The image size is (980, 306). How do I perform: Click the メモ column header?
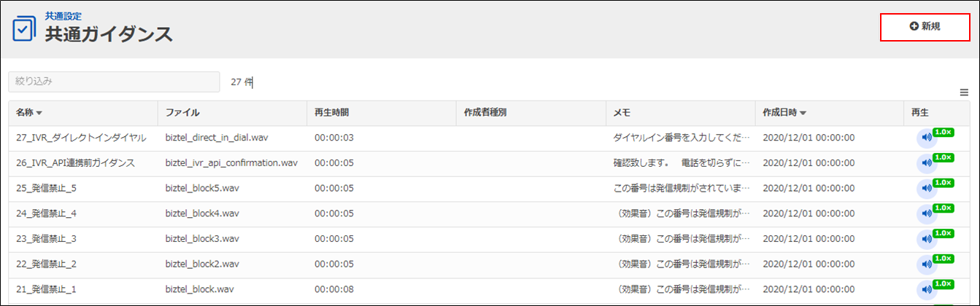point(622,113)
